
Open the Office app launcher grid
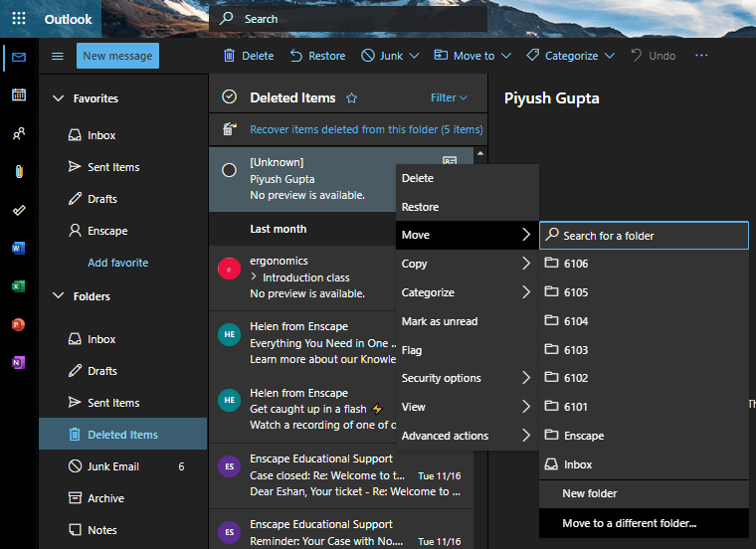[x=19, y=19]
